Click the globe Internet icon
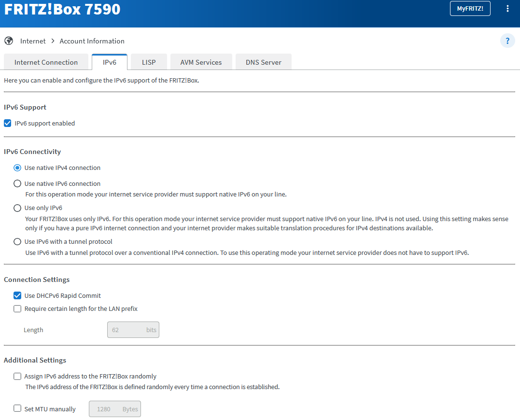This screenshot has width=520, height=420. [9, 41]
